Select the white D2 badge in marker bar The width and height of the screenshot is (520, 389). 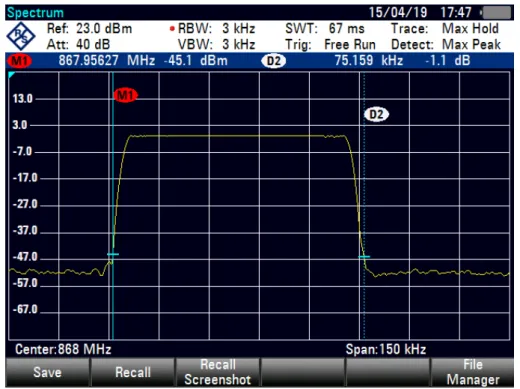click(274, 61)
